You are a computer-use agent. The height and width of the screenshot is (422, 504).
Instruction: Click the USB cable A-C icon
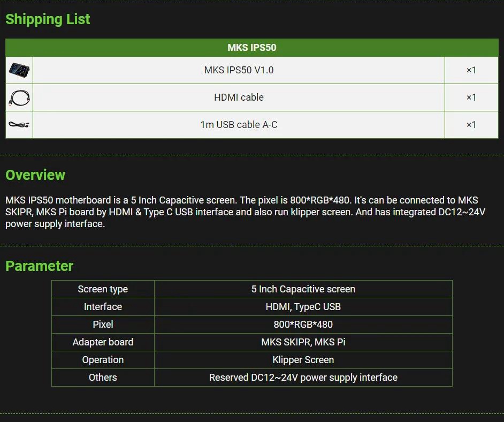pos(19,125)
